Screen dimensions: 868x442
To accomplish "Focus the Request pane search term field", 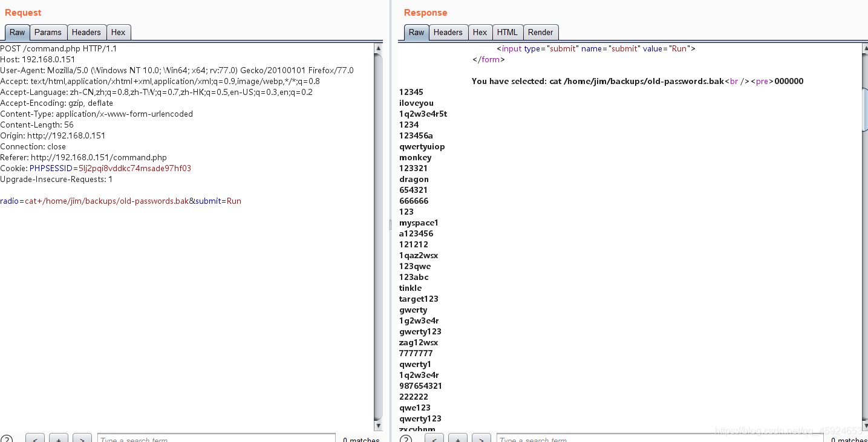I will [x=216, y=438].
